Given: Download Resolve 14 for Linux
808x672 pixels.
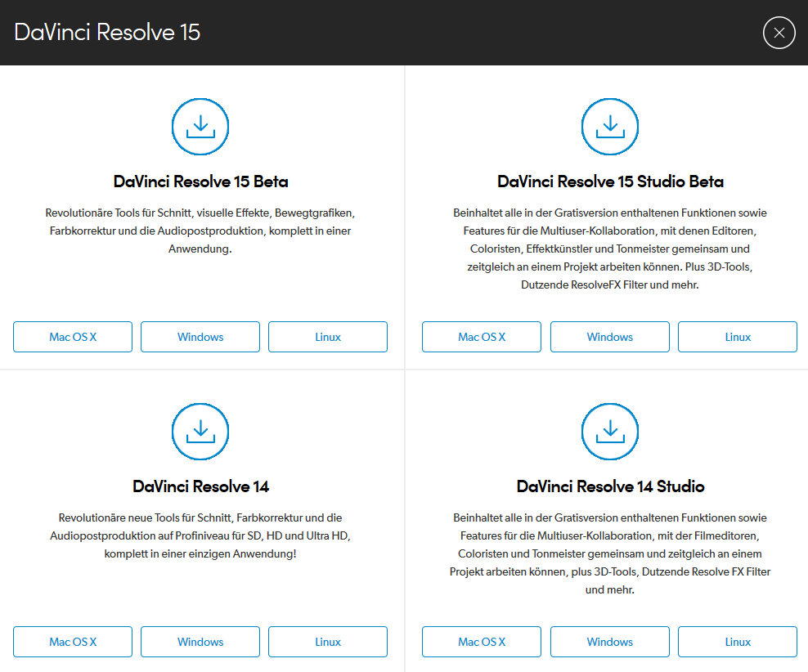Looking at the screenshot, I should [328, 642].
